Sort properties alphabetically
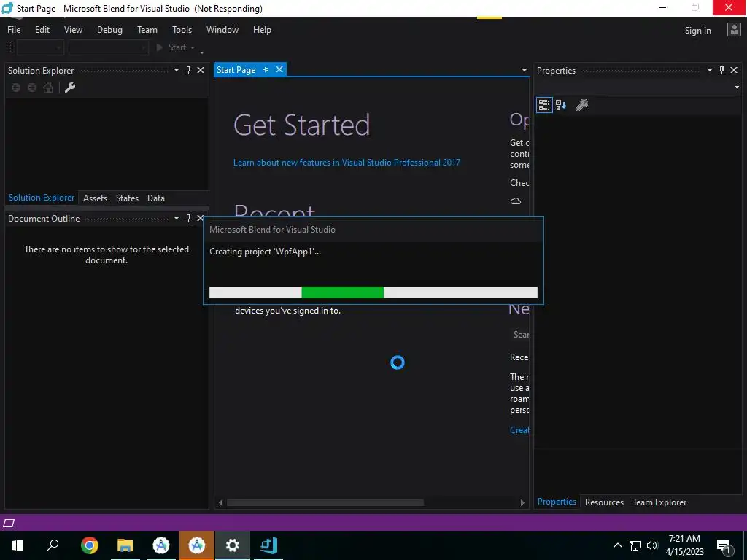 (x=561, y=105)
